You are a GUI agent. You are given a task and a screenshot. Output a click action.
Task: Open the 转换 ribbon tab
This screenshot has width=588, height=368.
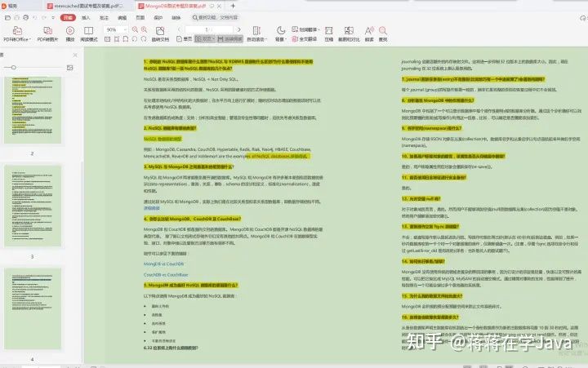tap(176, 18)
